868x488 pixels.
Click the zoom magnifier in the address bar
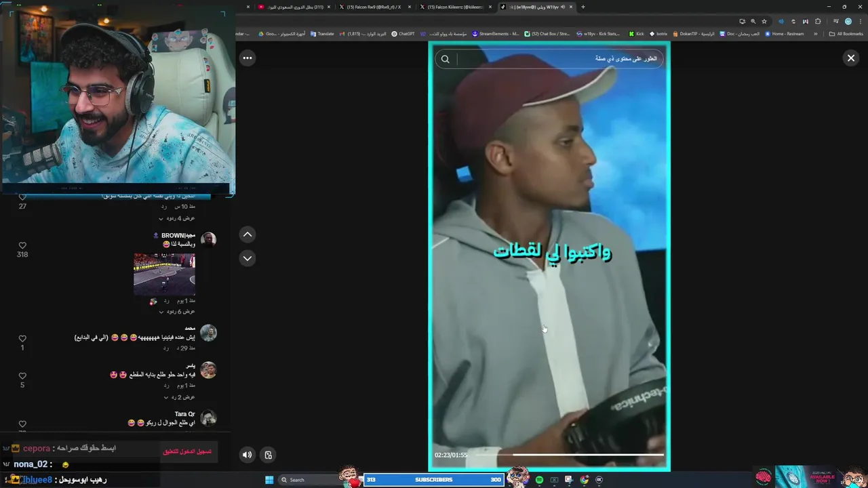pos(753,21)
